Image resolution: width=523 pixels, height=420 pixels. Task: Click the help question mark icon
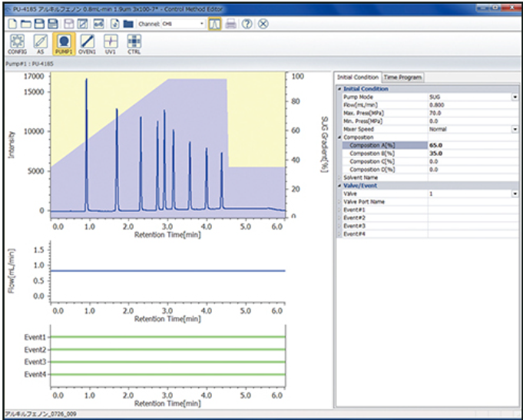(247, 24)
